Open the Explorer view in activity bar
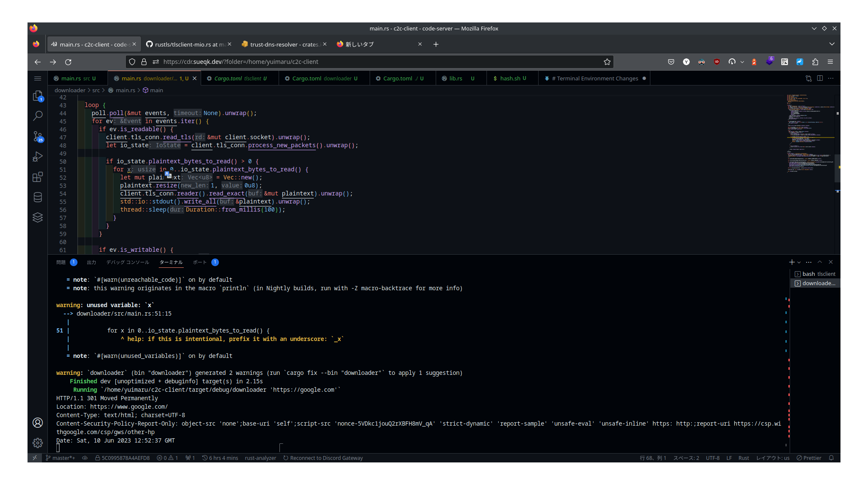868x495 pixels. pos(38,96)
